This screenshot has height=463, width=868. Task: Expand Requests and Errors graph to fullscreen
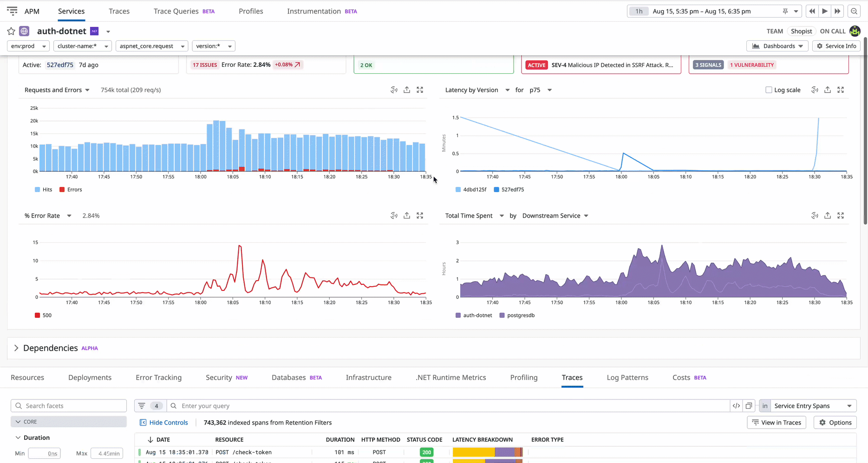point(420,90)
